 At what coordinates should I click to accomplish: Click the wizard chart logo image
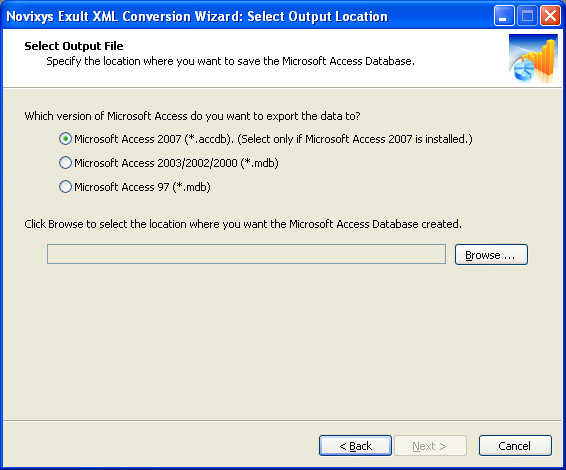click(533, 58)
